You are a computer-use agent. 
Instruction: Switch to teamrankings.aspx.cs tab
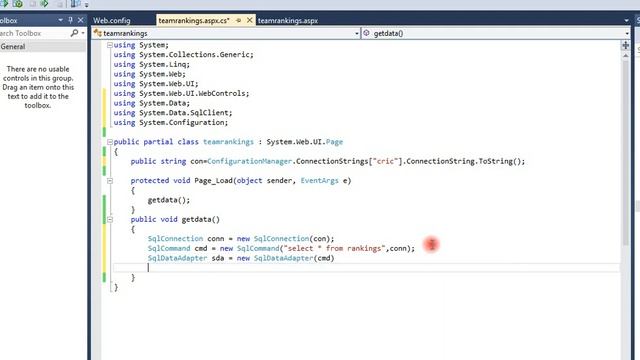point(194,20)
